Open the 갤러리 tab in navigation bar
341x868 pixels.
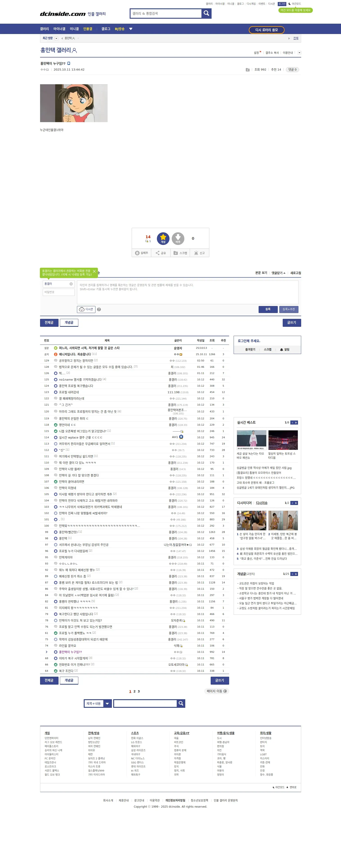pyautogui.click(x=44, y=29)
